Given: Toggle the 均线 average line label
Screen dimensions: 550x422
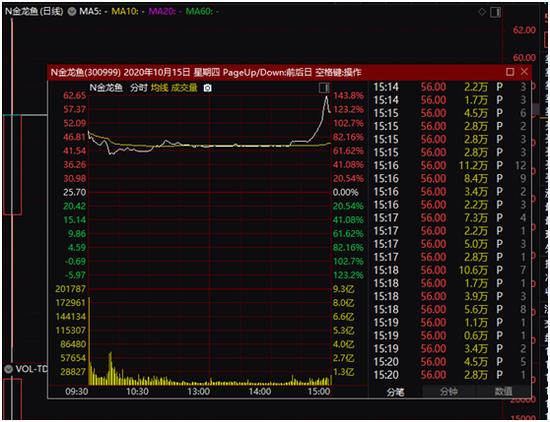Looking at the screenshot, I should [x=160, y=88].
